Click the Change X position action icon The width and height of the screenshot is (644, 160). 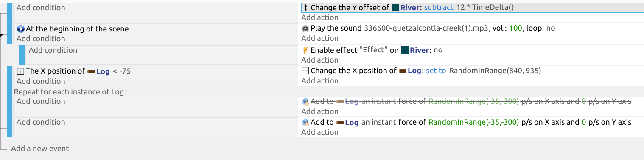[305, 71]
